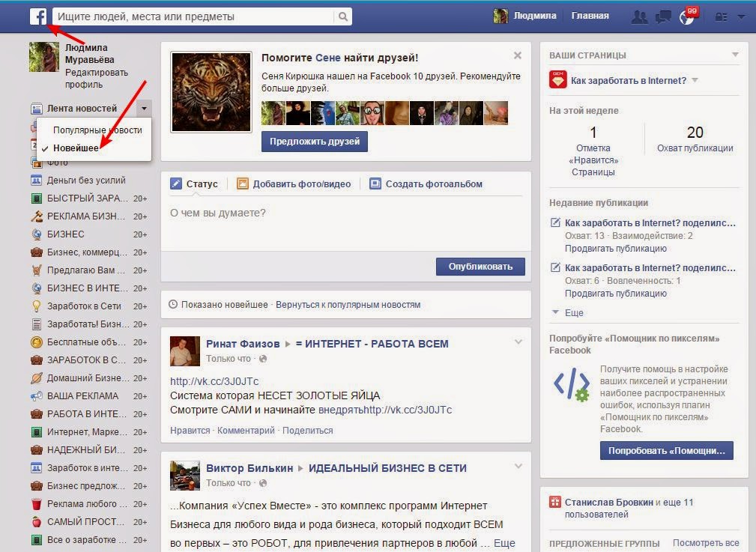Open ЗАРАБОТОК В С... group

[x=87, y=360]
